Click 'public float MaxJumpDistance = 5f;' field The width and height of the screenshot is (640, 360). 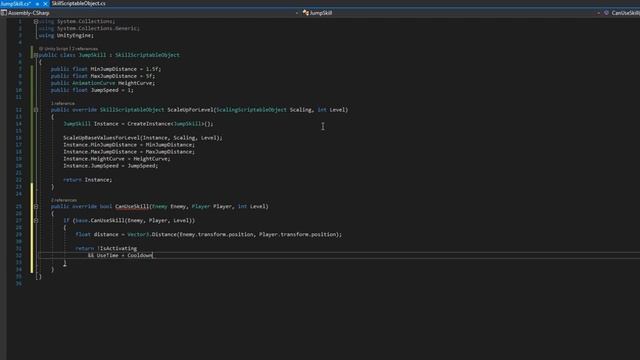103,76
